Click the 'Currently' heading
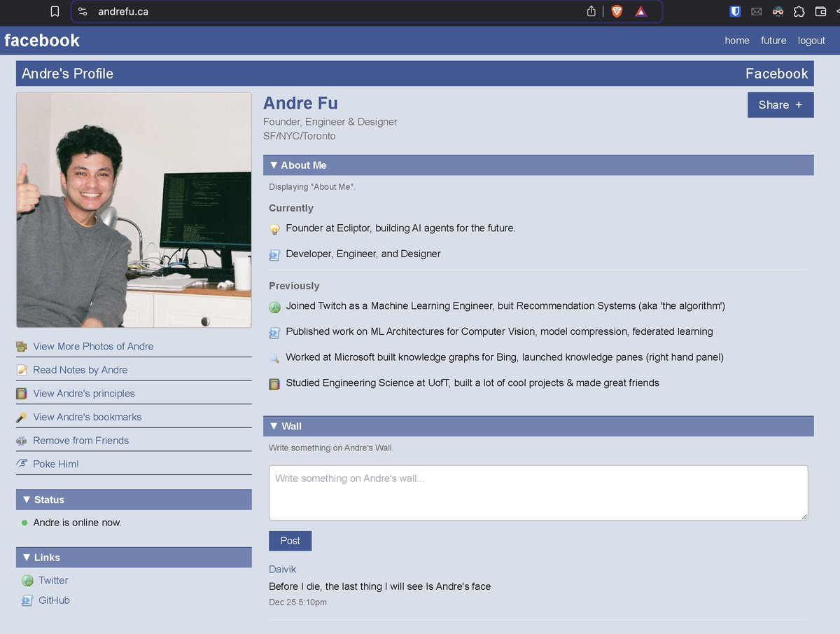840x634 pixels. click(x=291, y=208)
